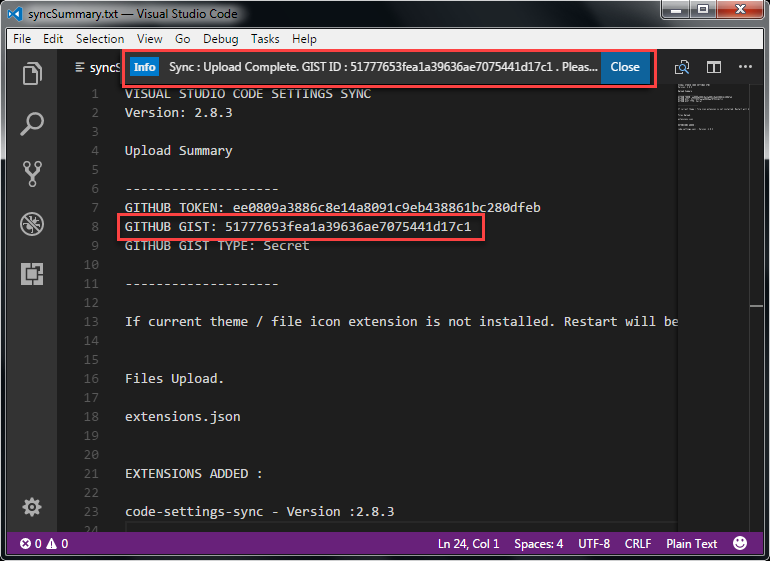Viewport: 770px width, 561px height.
Task: Split the editor with the layout icon
Action: tap(714, 67)
